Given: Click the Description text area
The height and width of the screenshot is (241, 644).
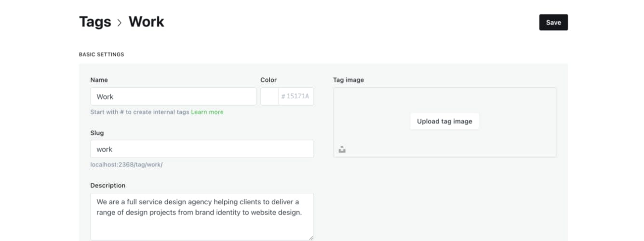Looking at the screenshot, I should [202, 217].
